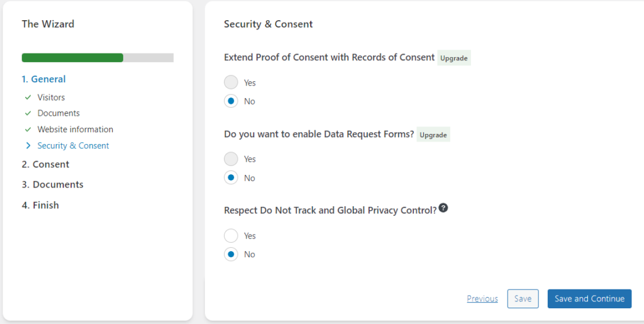Select Yes to respect Do Not Track

pyautogui.click(x=231, y=236)
